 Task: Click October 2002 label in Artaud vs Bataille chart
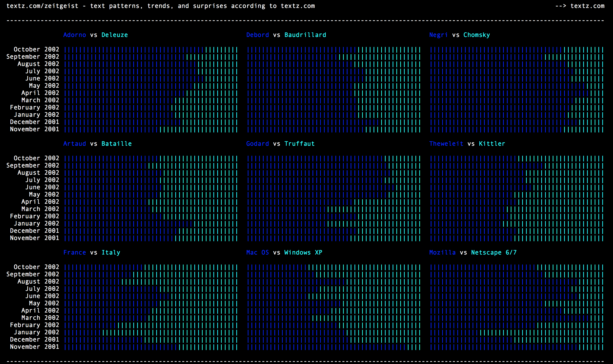(36, 158)
